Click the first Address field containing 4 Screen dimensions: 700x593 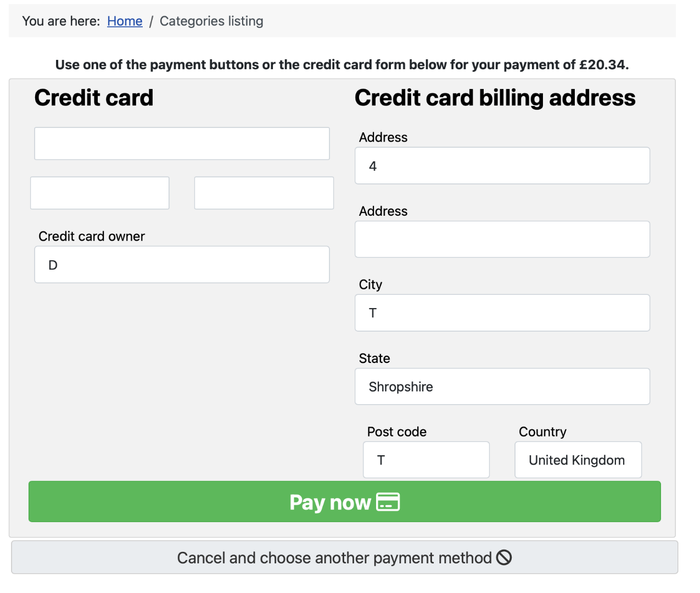coord(502,166)
